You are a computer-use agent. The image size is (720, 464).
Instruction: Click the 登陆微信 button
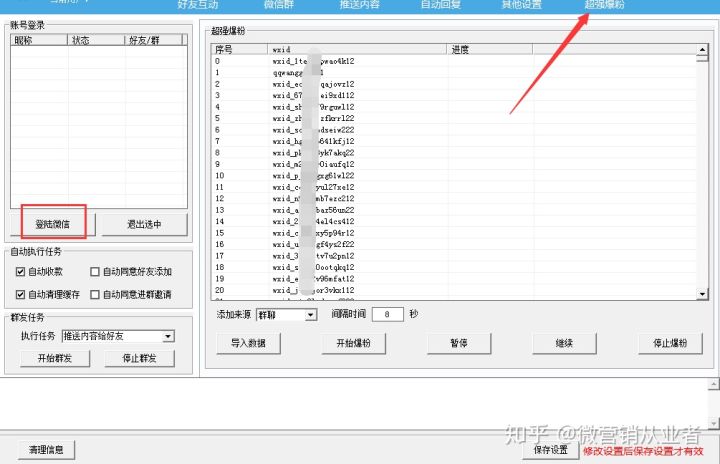click(54, 224)
